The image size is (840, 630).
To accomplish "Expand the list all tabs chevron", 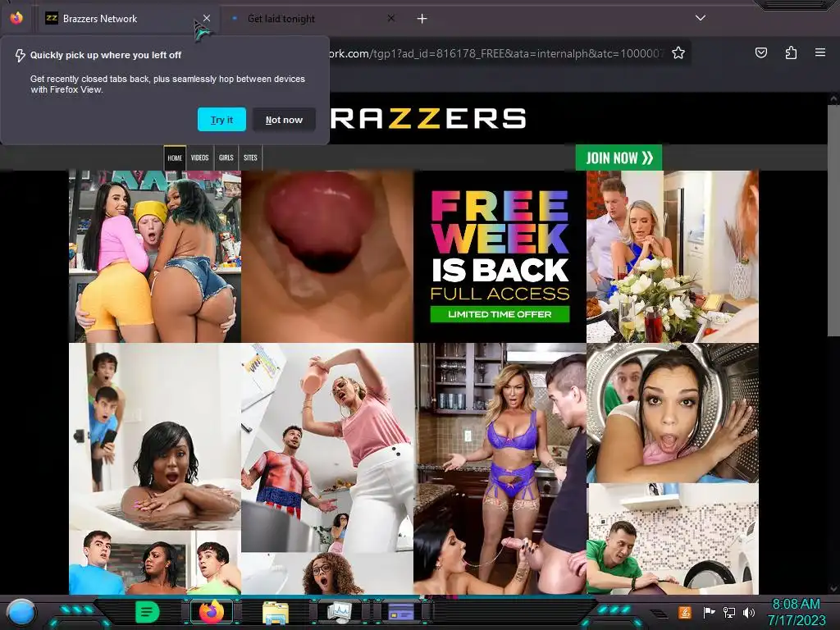I will 701,18.
